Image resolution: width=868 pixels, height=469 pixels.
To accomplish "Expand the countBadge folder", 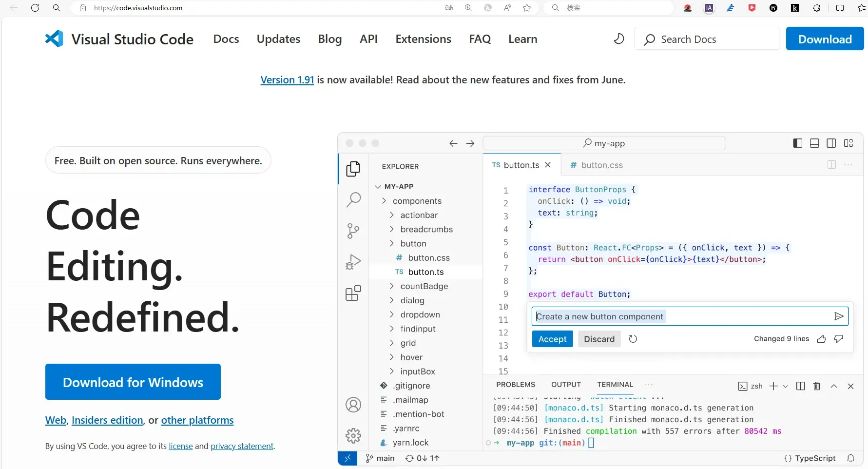I will (x=392, y=286).
